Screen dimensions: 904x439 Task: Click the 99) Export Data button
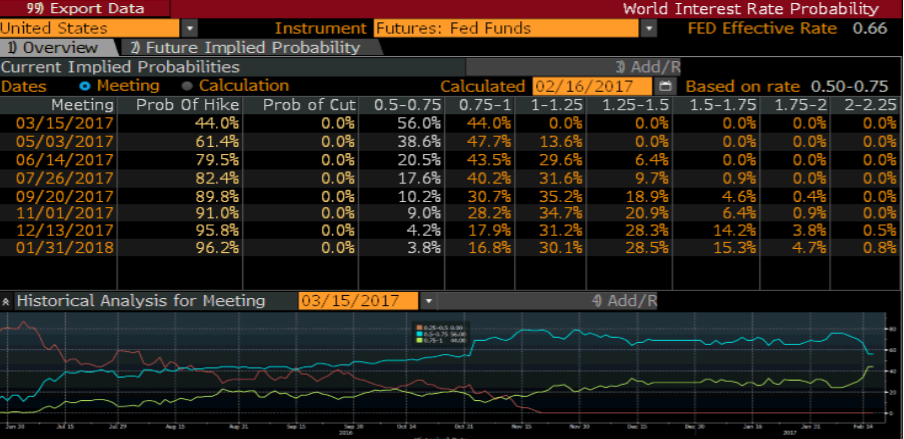click(85, 9)
